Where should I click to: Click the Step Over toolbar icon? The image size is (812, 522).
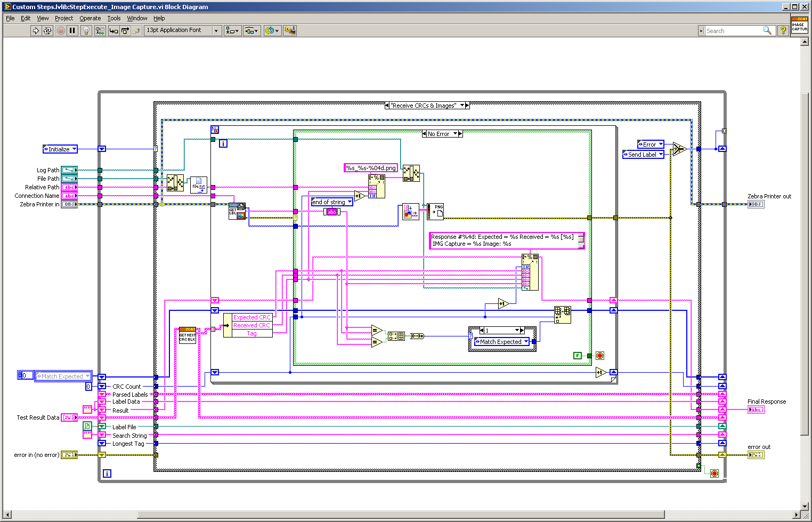[x=125, y=30]
